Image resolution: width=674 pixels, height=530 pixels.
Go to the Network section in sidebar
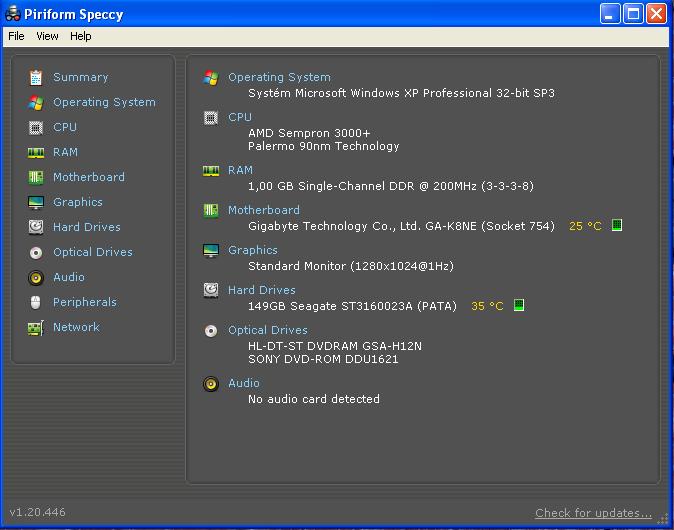[76, 327]
